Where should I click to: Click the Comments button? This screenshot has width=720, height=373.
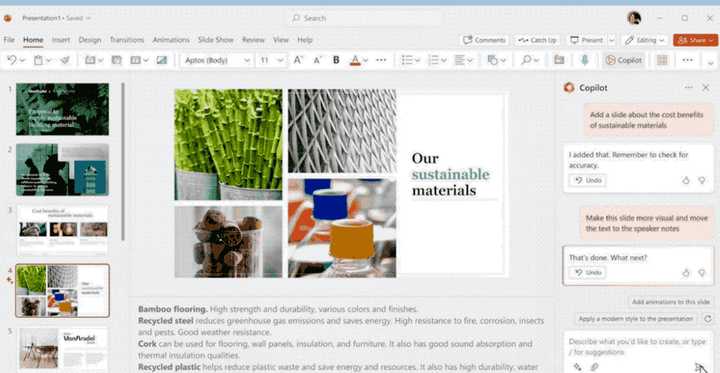click(x=484, y=40)
